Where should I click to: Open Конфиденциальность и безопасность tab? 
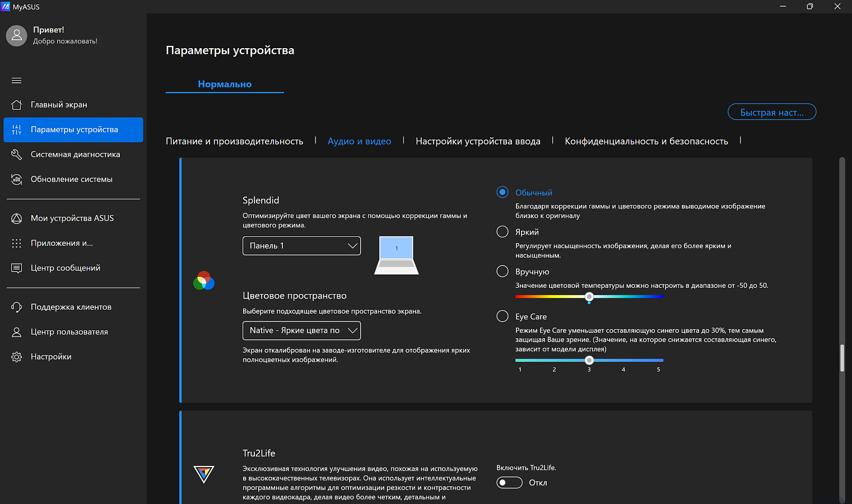coord(646,141)
